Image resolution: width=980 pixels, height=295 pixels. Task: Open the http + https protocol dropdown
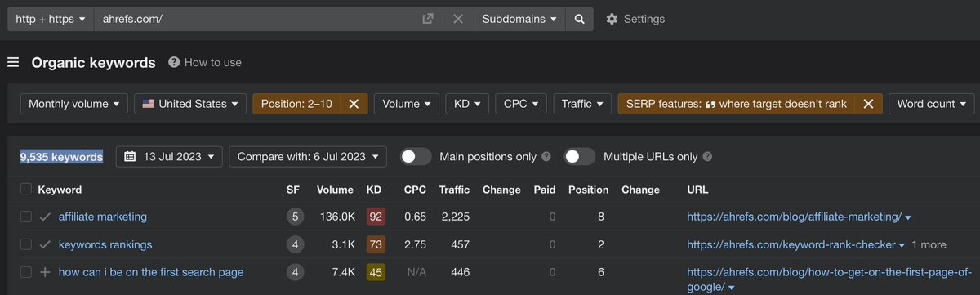click(51, 19)
